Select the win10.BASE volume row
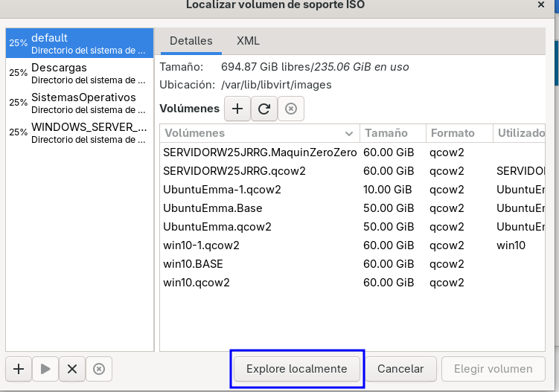 coord(352,264)
